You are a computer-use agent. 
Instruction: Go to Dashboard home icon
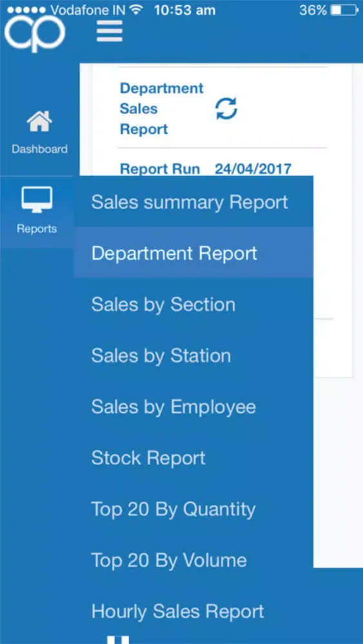pos(39,122)
